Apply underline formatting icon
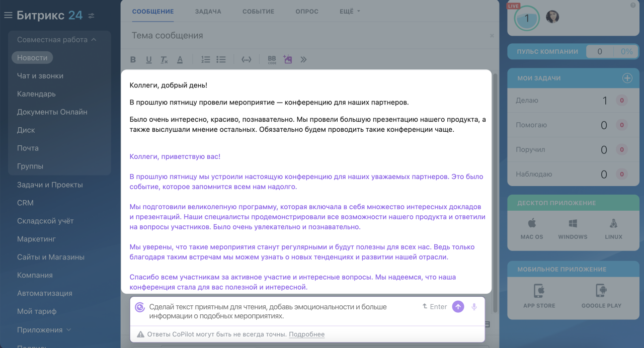Image resolution: width=644 pixels, height=348 pixels. pos(149,60)
